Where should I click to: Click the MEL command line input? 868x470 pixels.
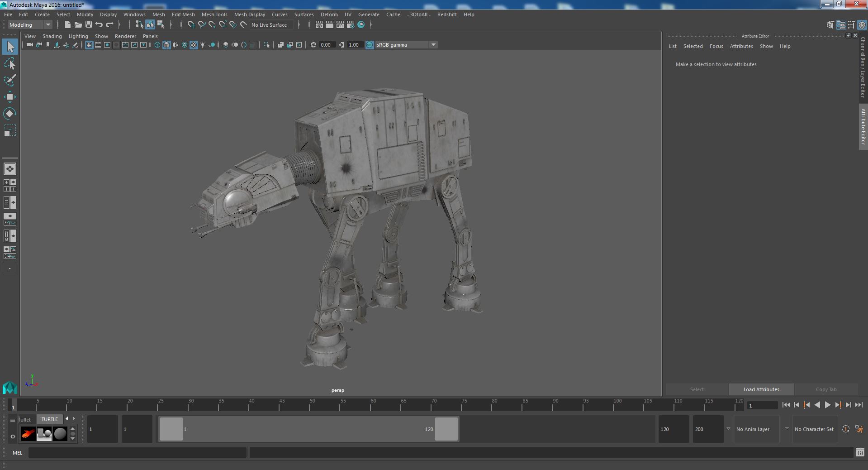138,452
